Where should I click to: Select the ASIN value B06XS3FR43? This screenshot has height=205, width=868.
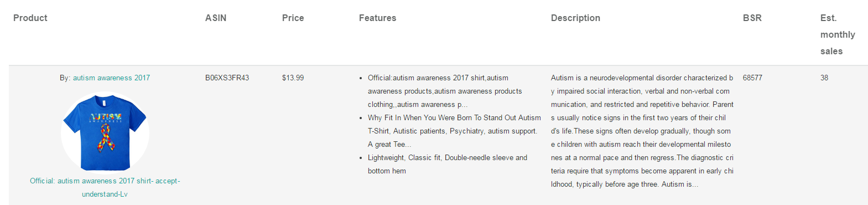(227, 78)
